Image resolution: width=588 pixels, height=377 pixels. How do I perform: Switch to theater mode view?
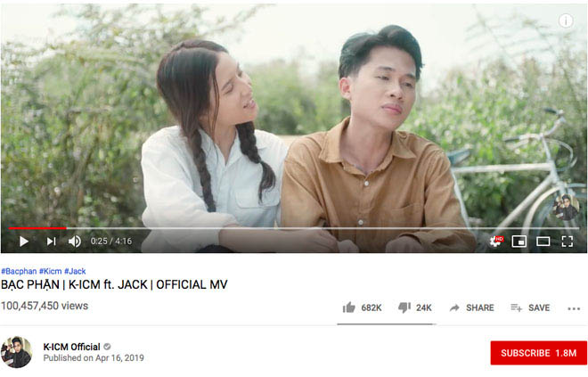[x=543, y=242]
